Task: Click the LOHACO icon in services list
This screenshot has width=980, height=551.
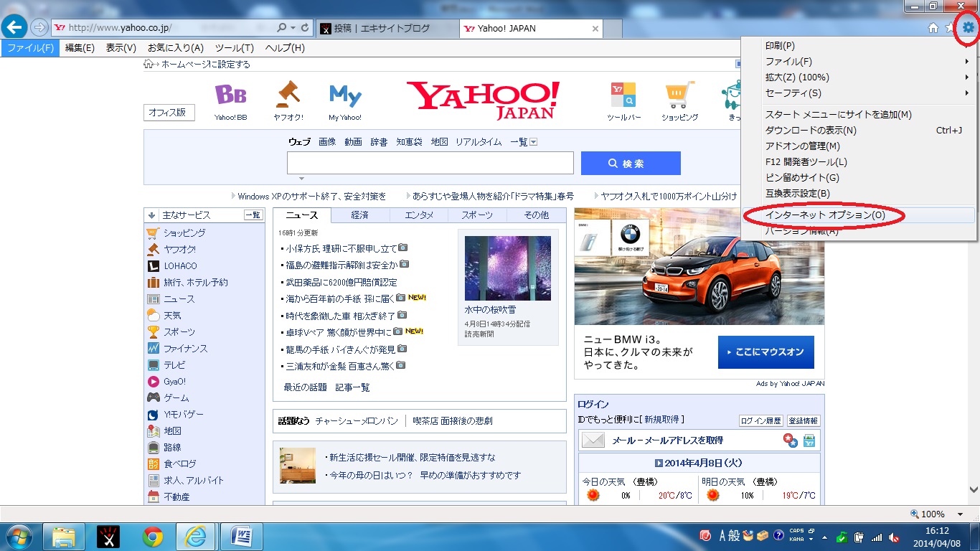Action: pos(153,266)
